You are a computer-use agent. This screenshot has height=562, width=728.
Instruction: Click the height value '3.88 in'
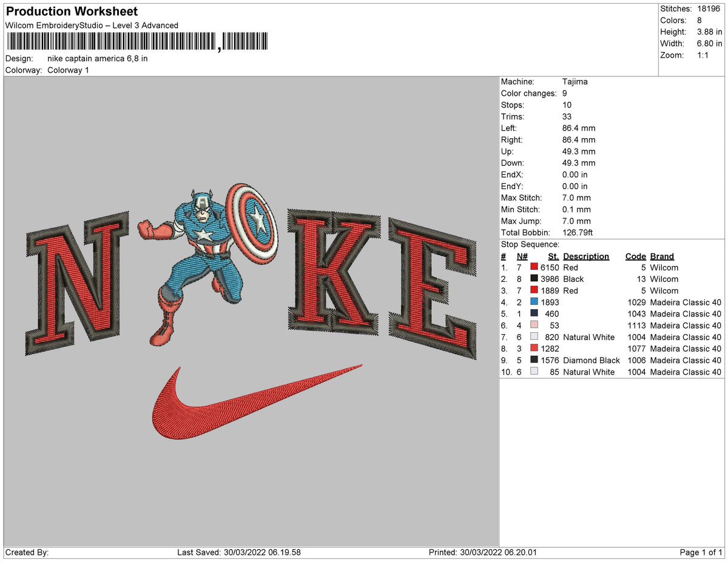710,32
